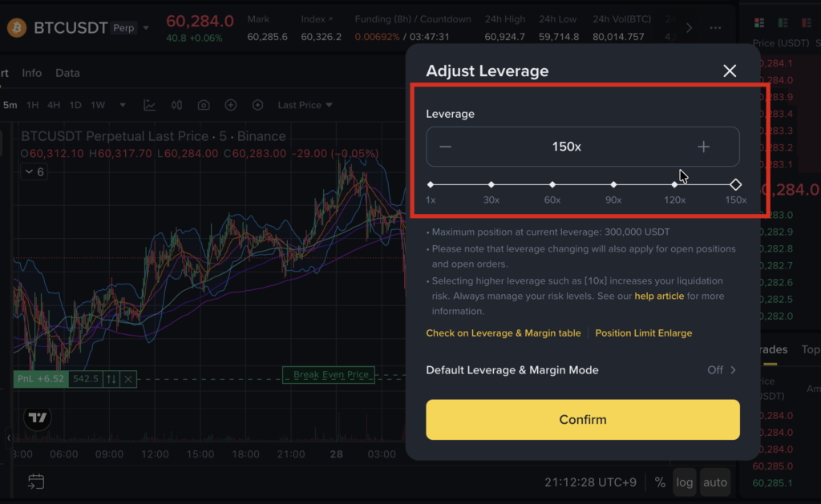Take a chart snapshot with the camera icon
The height and width of the screenshot is (504, 821).
(x=204, y=105)
